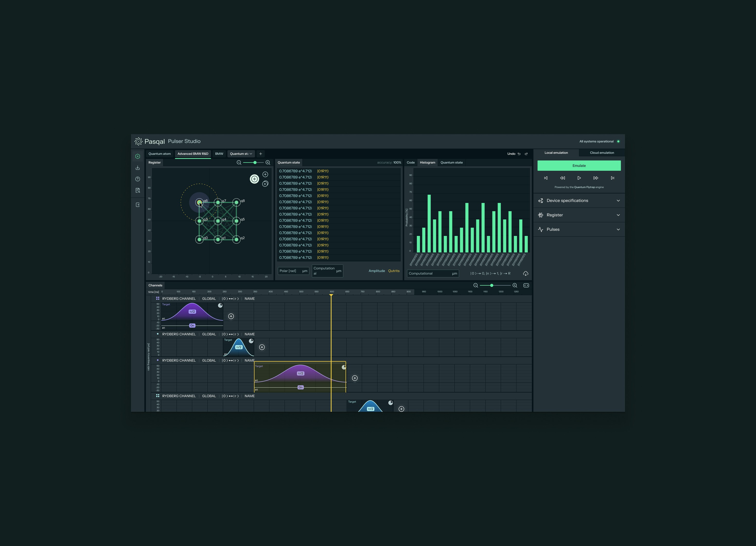Open the help question mark icon
This screenshot has width=756, height=546.
click(138, 179)
